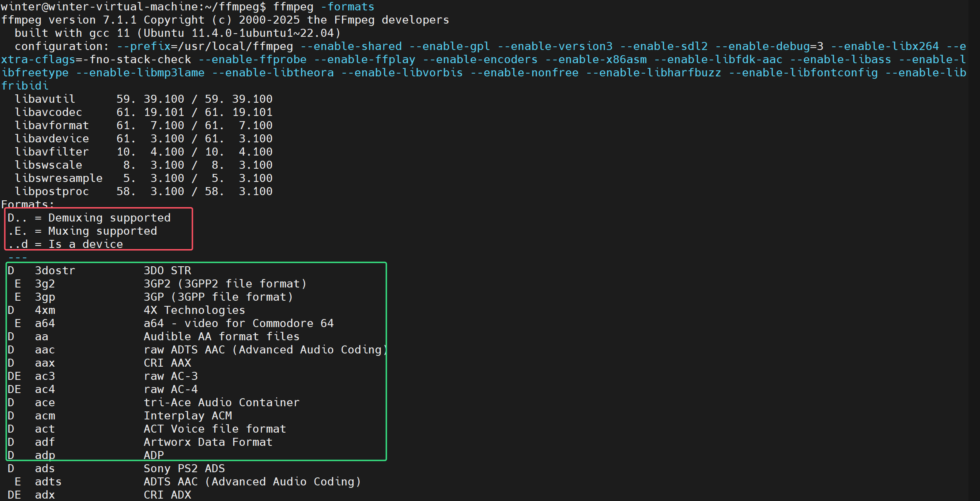Click 'Muxing supported' legend line
Viewport: 980px width, 501px height.
coord(102,231)
